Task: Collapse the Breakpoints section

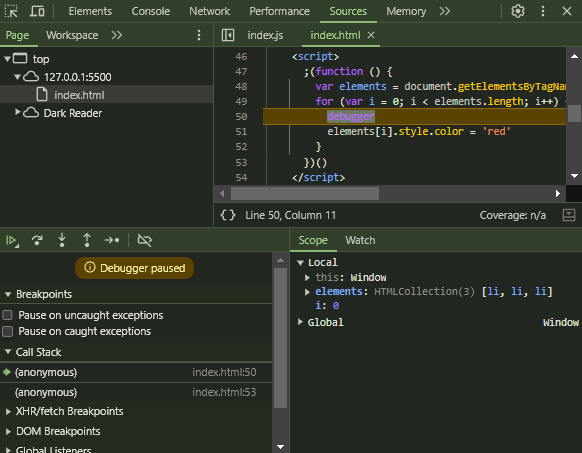Action: (x=8, y=294)
